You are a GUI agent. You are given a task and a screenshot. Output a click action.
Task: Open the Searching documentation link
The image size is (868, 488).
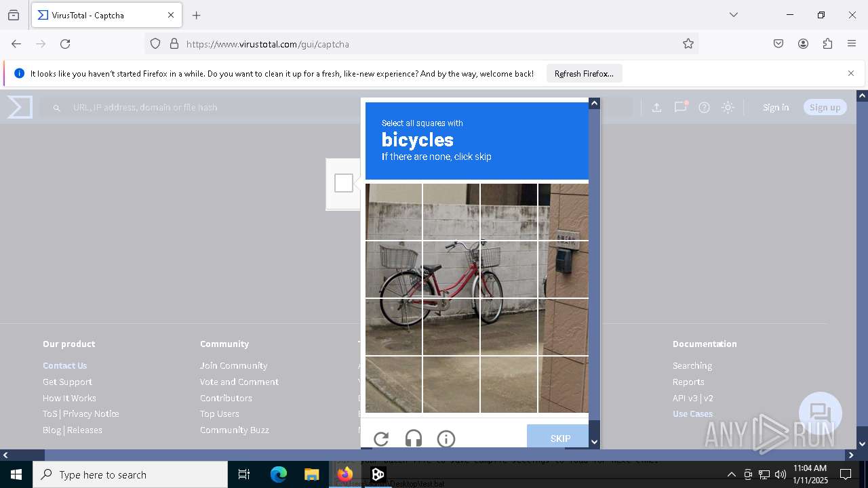[692, 365]
